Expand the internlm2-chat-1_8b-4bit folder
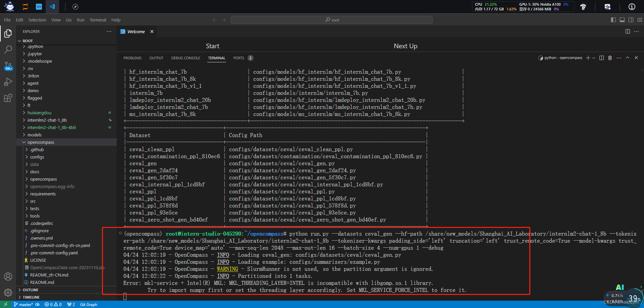The height and width of the screenshot is (308, 644). (x=66, y=127)
